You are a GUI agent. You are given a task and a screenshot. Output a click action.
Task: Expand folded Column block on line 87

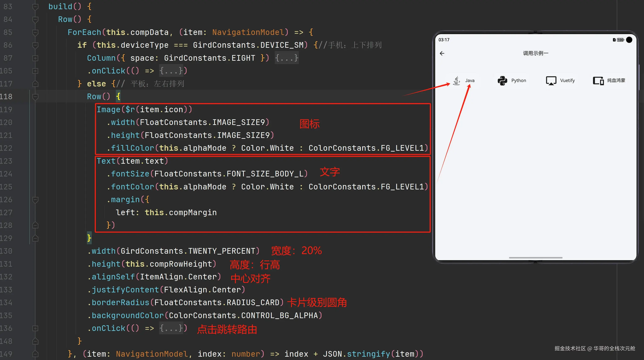(35, 58)
